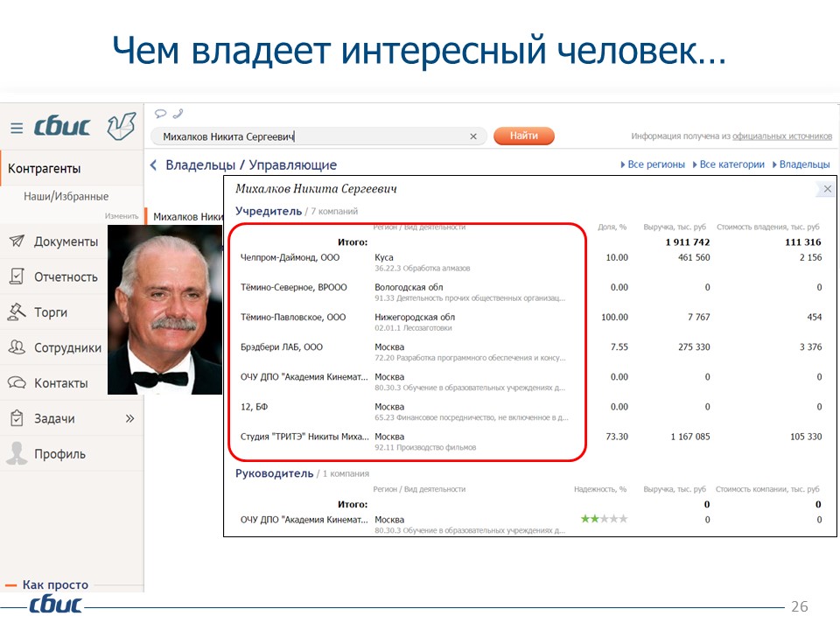The image size is (840, 630).
Task: Open Челпром-Даймонд, ООО company row
Action: [290, 257]
